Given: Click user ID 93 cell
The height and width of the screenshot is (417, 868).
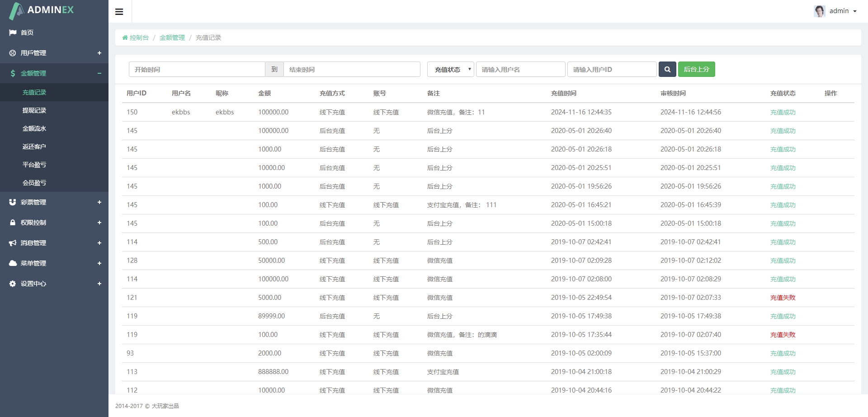Looking at the screenshot, I should [130, 353].
